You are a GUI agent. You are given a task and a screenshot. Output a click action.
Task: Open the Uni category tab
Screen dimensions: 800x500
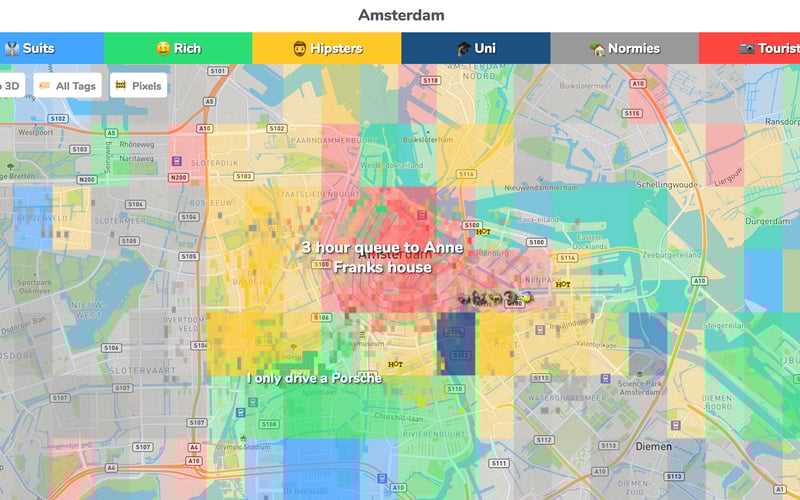point(476,48)
